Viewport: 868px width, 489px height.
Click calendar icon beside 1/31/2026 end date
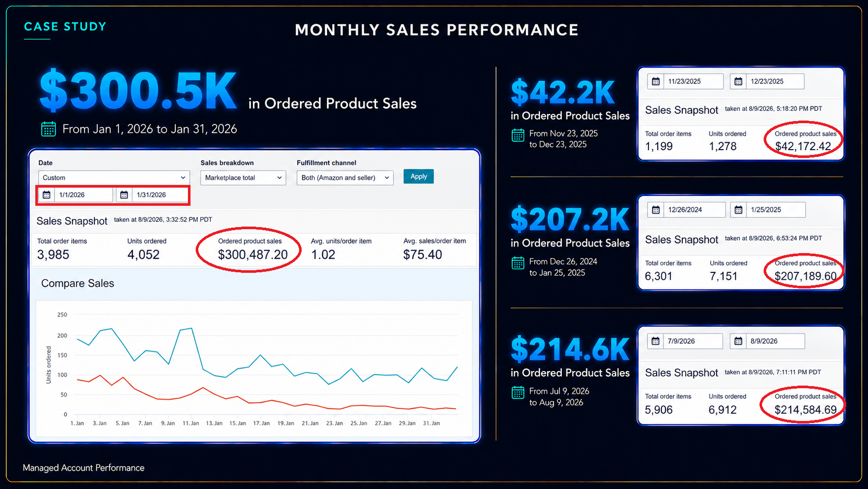124,195
